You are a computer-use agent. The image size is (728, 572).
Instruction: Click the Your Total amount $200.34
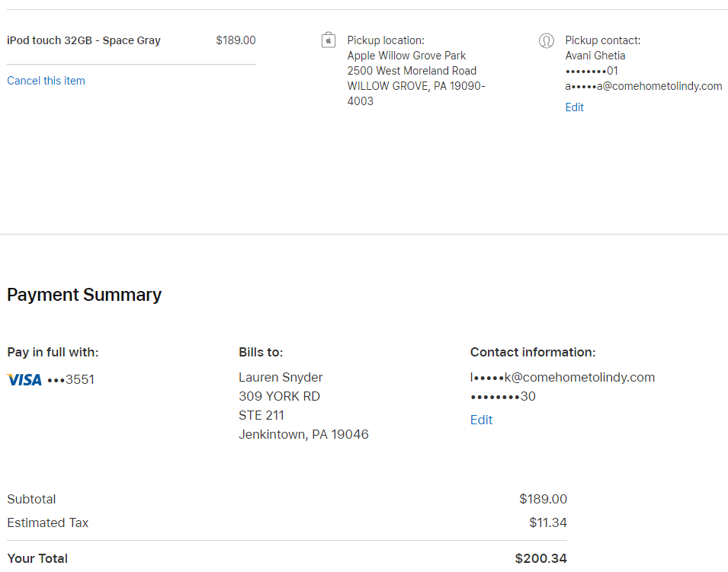click(x=540, y=558)
